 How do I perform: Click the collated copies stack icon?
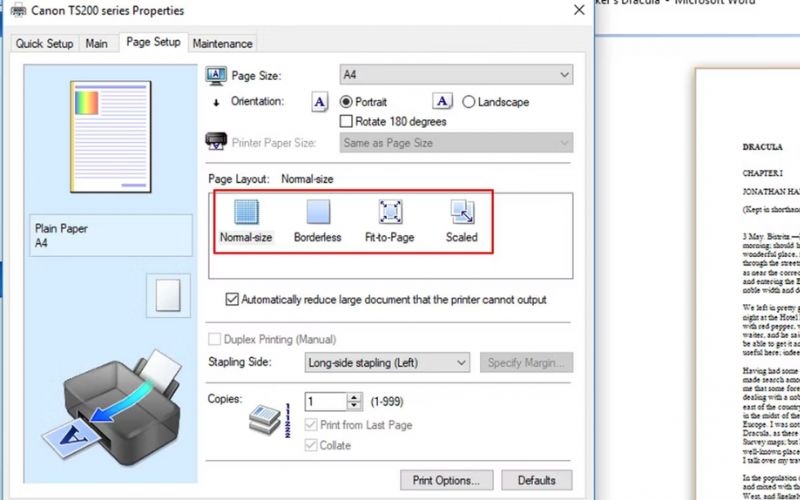coord(265,419)
